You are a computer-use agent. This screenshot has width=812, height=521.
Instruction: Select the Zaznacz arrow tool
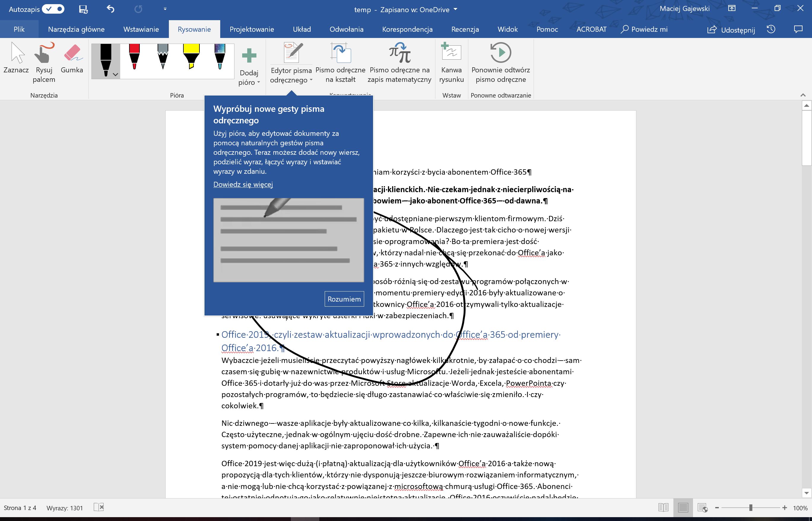(16, 58)
